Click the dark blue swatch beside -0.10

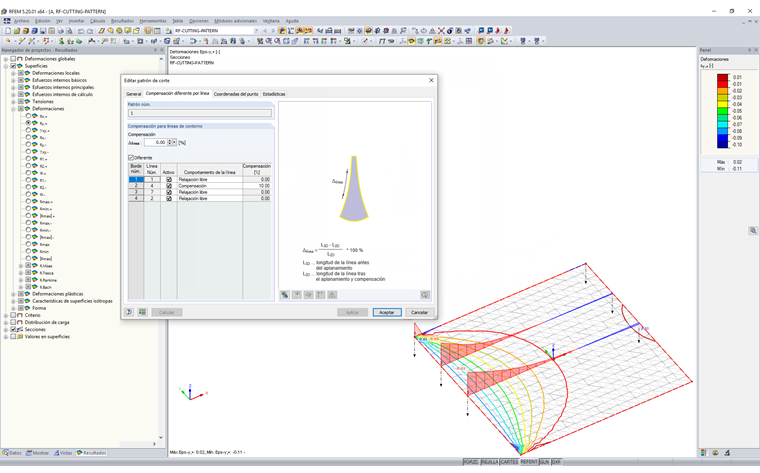[x=722, y=144]
